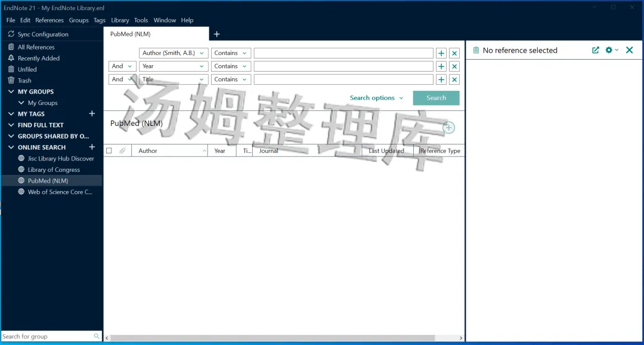Expand GROUPS SHARED BY O... section
This screenshot has height=345, width=644.
[x=11, y=136]
